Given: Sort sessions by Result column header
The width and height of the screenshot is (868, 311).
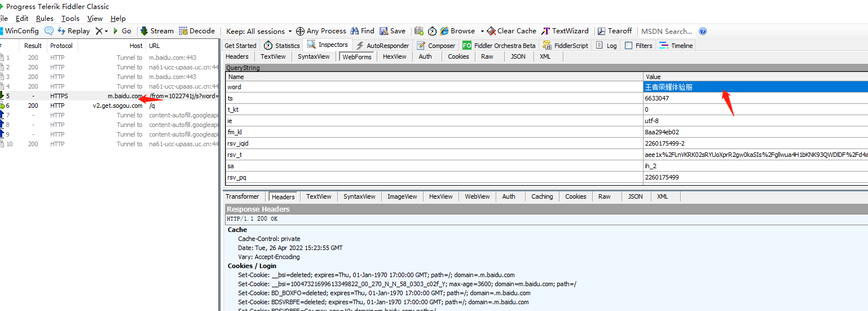Looking at the screenshot, I should [33, 46].
